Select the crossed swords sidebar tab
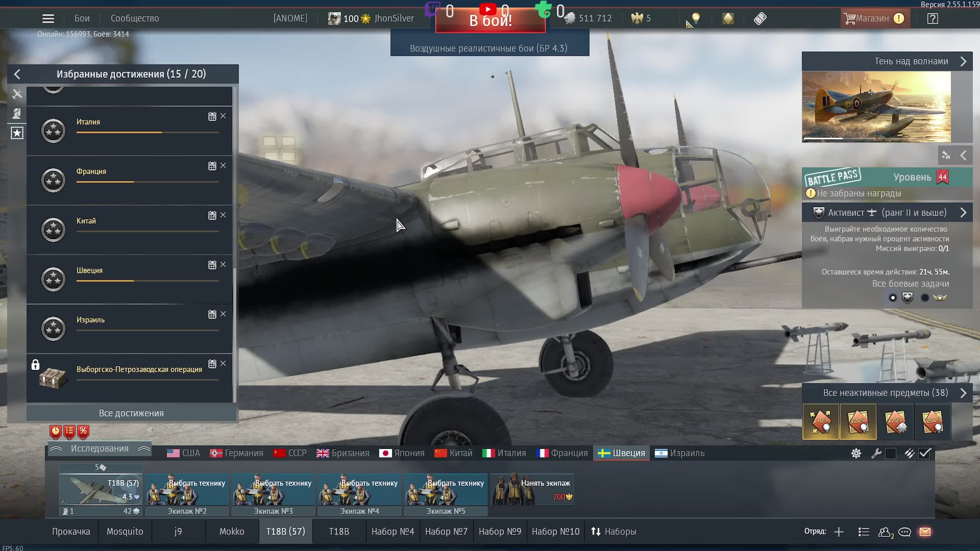The width and height of the screenshot is (980, 551). (17, 94)
